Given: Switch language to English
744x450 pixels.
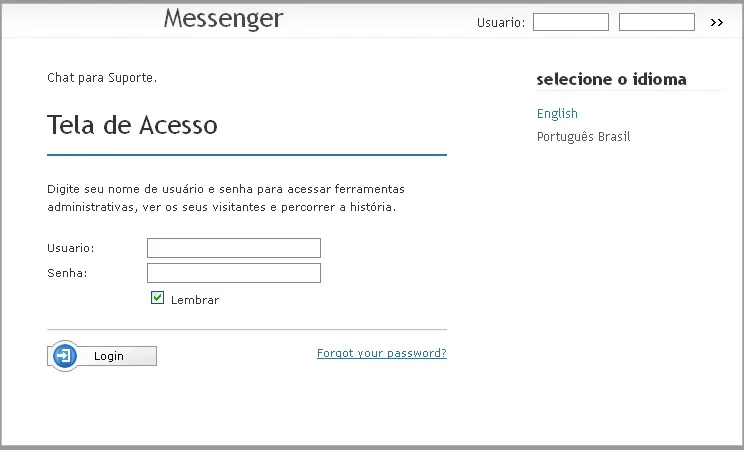Looking at the screenshot, I should pos(557,113).
